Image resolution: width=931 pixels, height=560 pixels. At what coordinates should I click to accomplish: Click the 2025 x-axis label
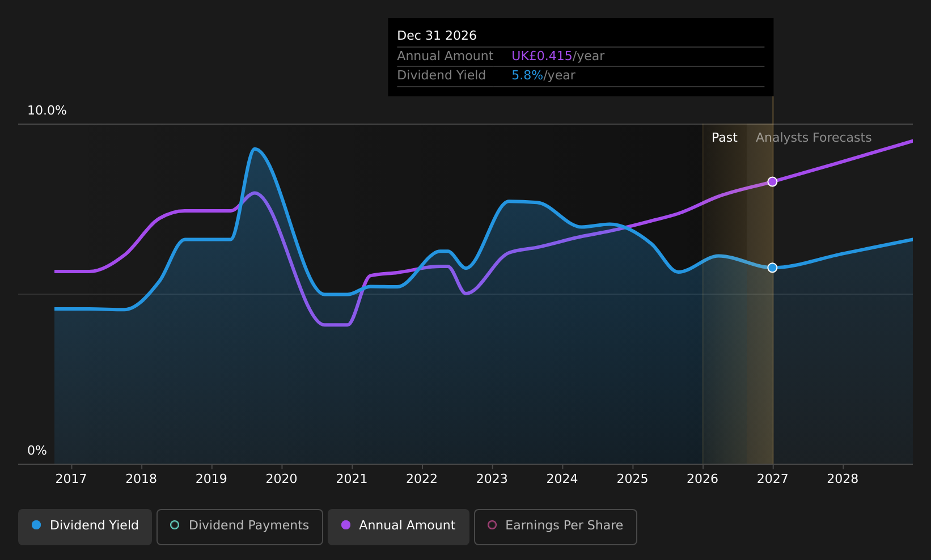(x=632, y=479)
